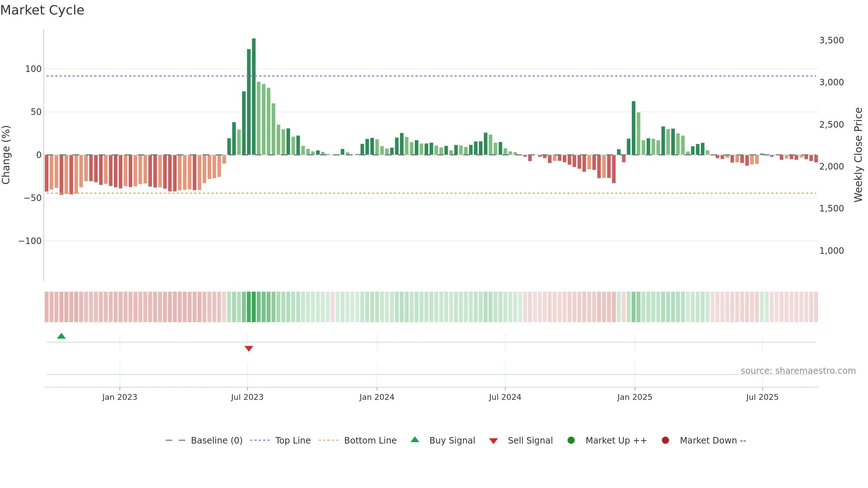Click the darkest green heatmap cell near Jul 2023
The height and width of the screenshot is (488, 868).
[x=254, y=307]
